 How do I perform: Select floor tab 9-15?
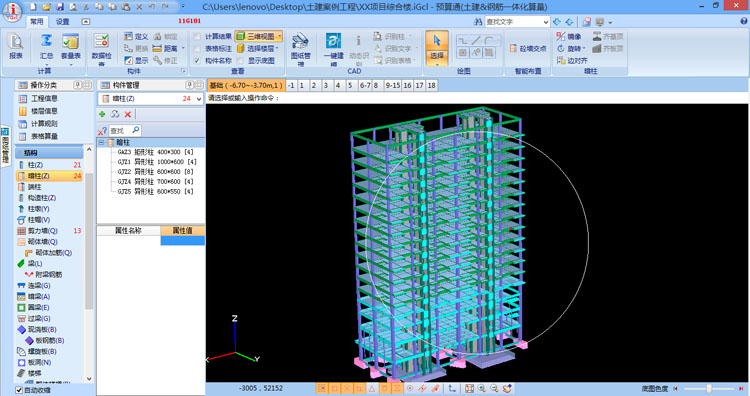click(x=393, y=85)
